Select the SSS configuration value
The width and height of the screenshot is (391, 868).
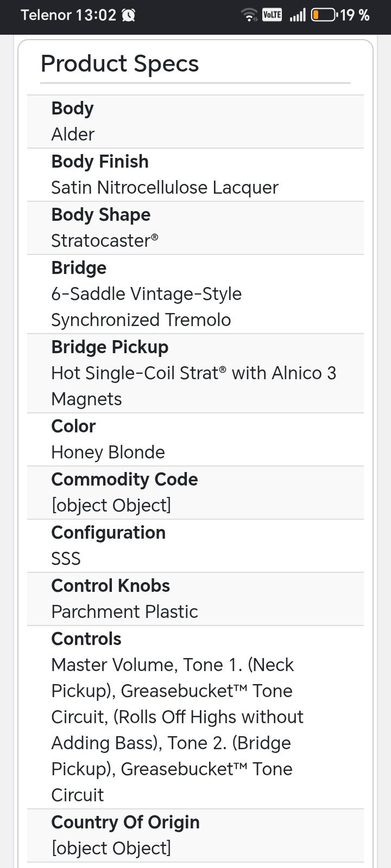point(66,558)
